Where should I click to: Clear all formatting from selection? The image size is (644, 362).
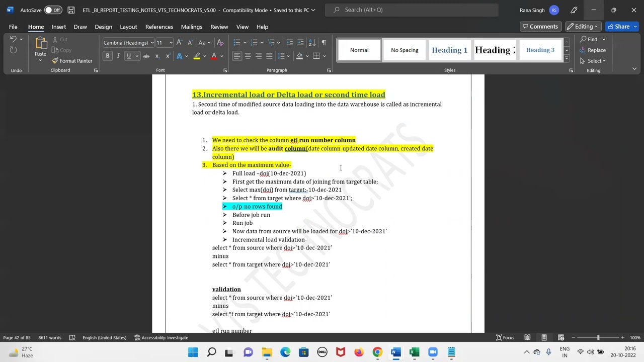[x=220, y=43]
